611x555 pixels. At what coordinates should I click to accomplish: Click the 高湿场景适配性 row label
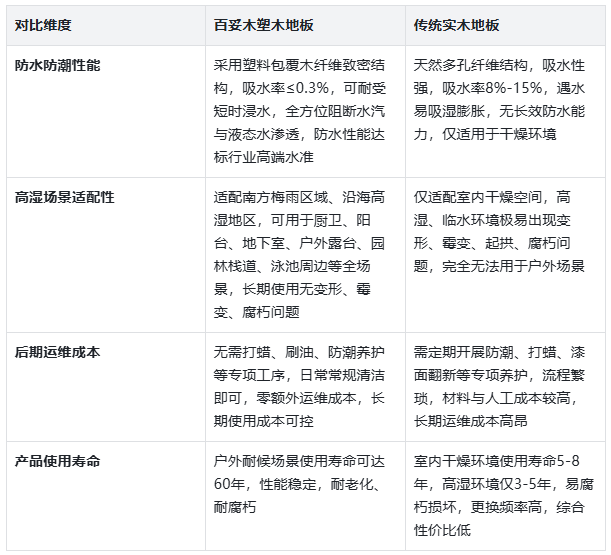[64, 197]
